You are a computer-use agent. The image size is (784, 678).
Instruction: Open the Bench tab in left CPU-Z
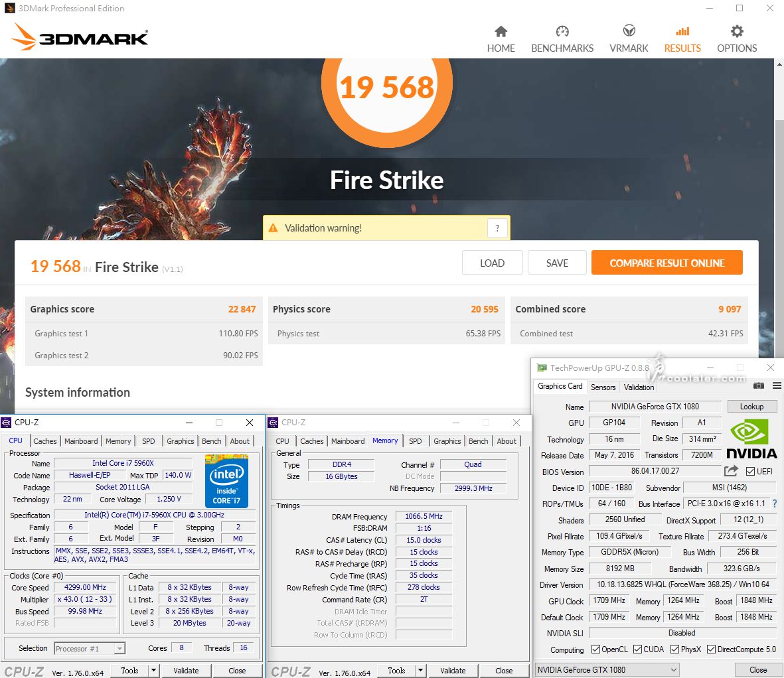212,441
